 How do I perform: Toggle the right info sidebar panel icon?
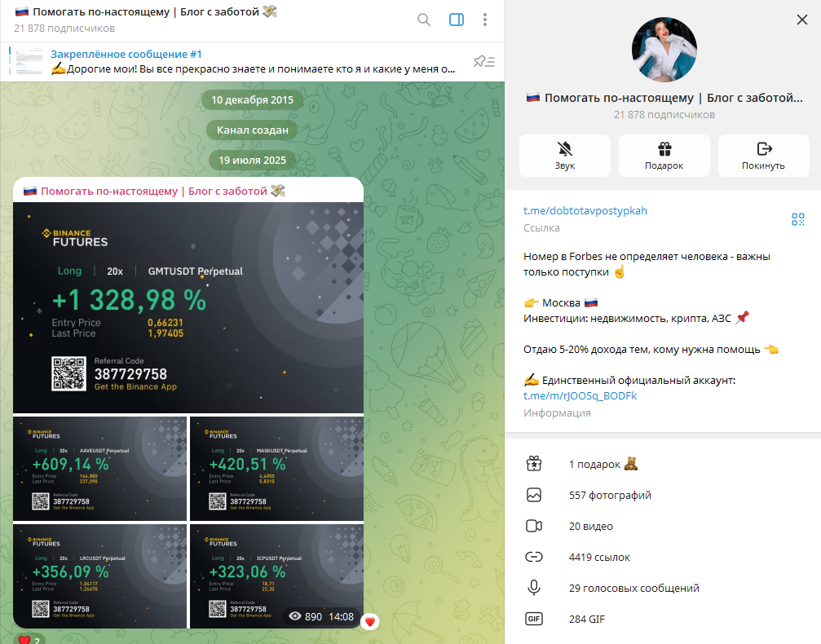[457, 20]
